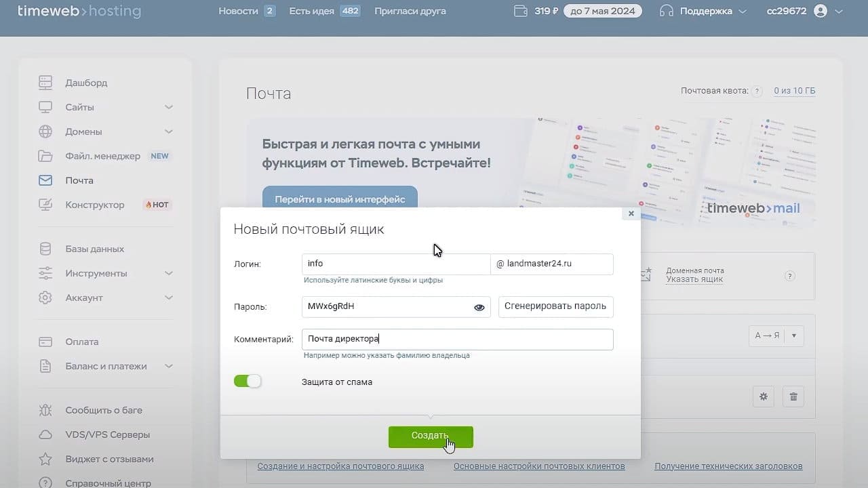Click the Домены globe icon
Image resolution: width=868 pixels, height=488 pixels.
click(45, 131)
